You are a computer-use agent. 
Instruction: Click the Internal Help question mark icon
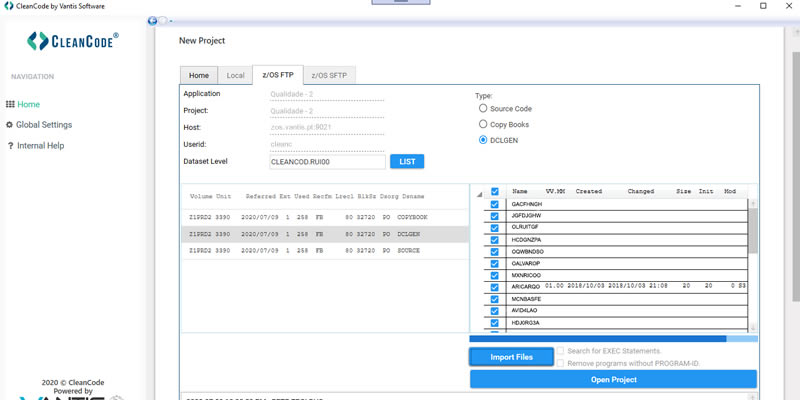pos(10,146)
